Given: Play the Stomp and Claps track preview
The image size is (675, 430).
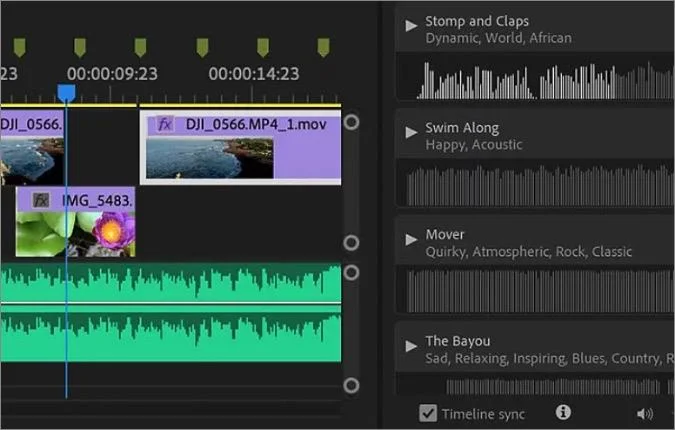Looking at the screenshot, I should coord(411,25).
